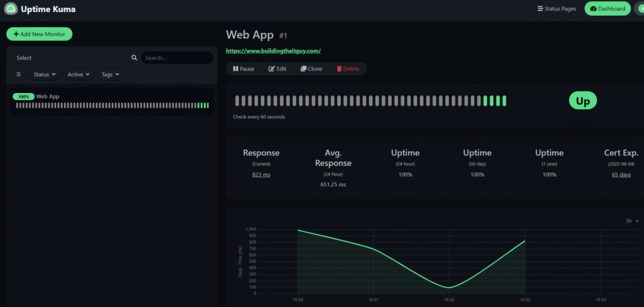Click the Select button in monitor list
This screenshot has height=307, width=644.
25,58
